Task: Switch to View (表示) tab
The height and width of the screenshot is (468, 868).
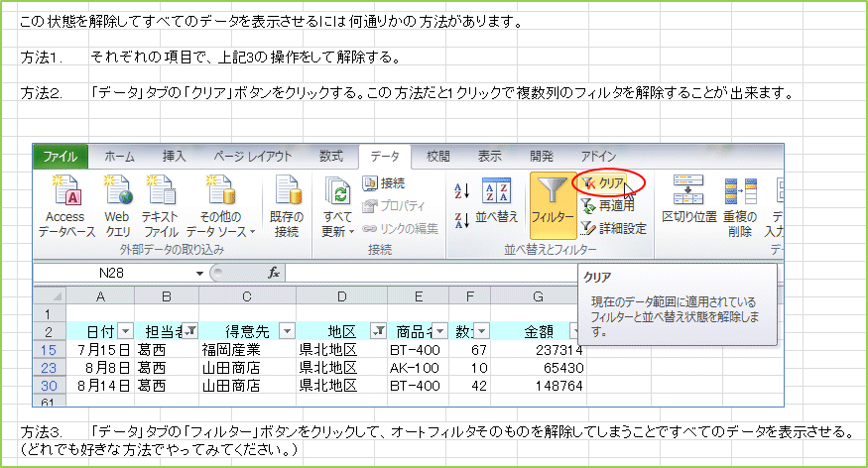Action: pyautogui.click(x=490, y=157)
